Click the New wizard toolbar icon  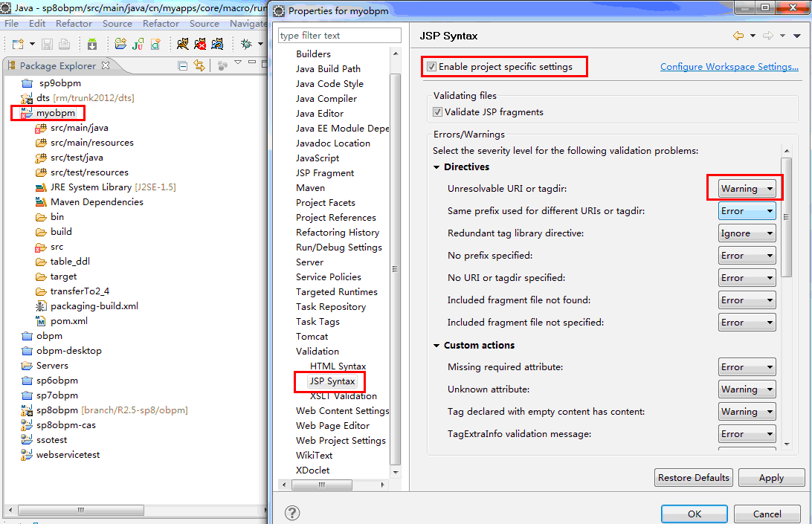(x=18, y=44)
